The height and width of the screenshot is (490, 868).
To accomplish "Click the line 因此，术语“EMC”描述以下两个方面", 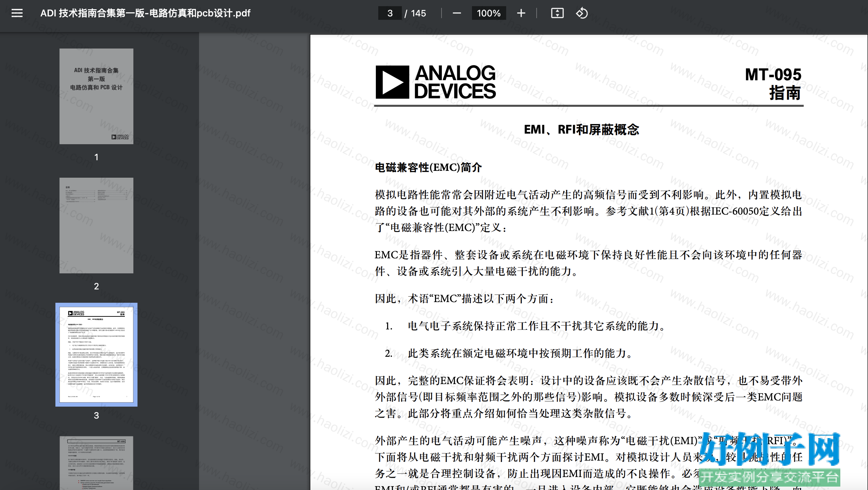I will click(x=464, y=299).
